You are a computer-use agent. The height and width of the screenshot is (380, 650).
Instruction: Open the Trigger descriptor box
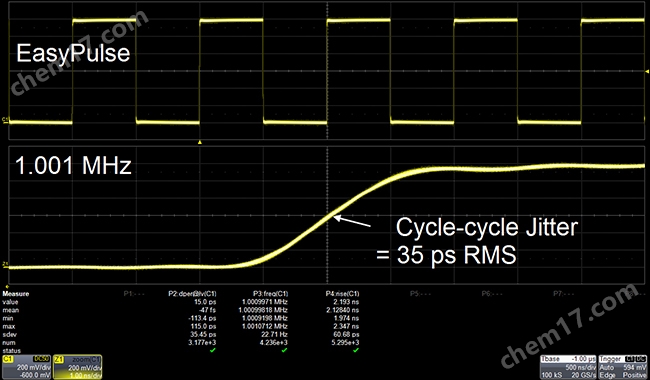623,367
